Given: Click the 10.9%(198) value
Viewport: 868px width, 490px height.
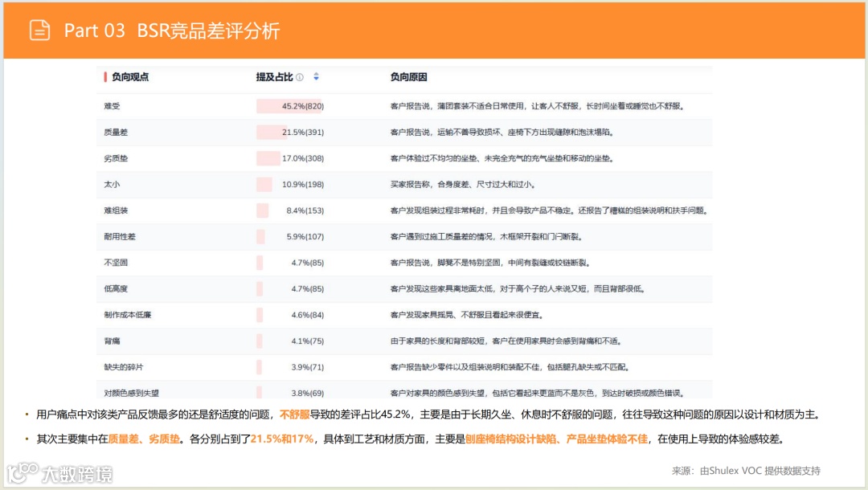Looking at the screenshot, I should 303,184.
